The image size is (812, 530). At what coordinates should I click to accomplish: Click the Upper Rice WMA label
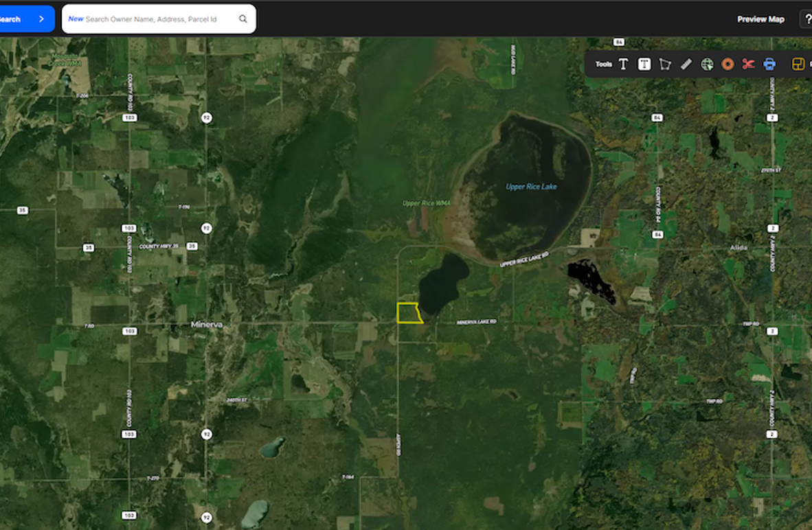coord(426,203)
